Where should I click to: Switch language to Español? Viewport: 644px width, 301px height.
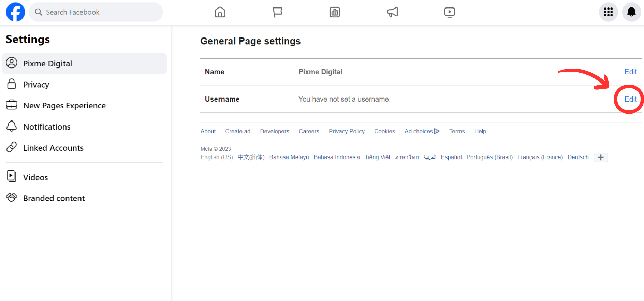click(x=451, y=157)
